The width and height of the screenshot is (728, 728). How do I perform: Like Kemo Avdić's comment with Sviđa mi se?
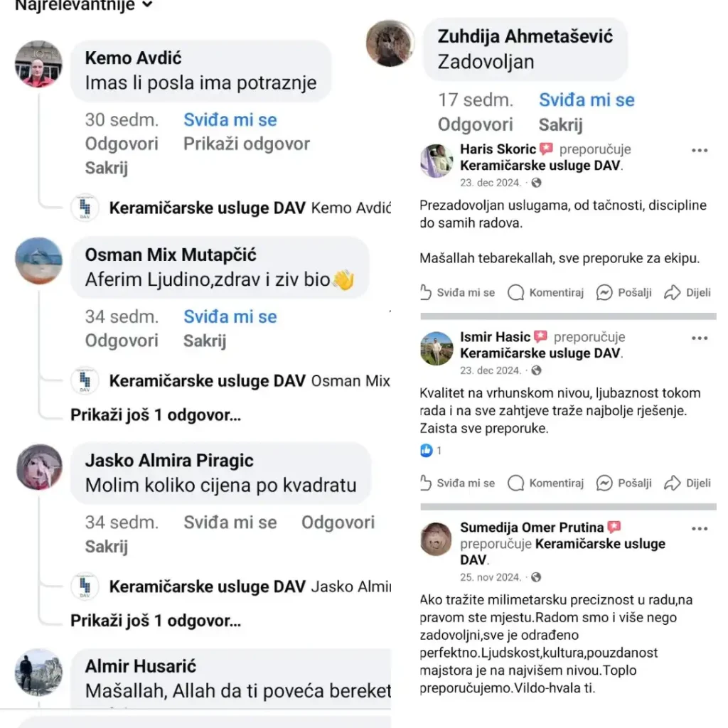pos(230,119)
